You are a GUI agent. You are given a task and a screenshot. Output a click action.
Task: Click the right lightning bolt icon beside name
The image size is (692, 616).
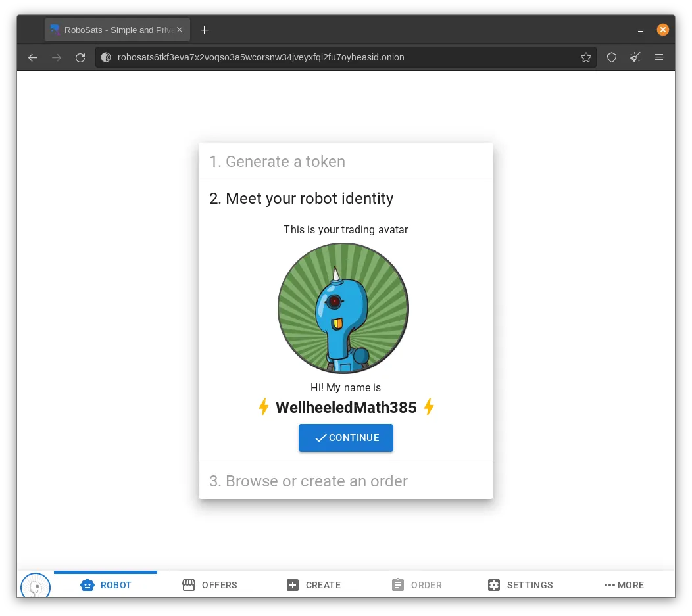tap(429, 407)
